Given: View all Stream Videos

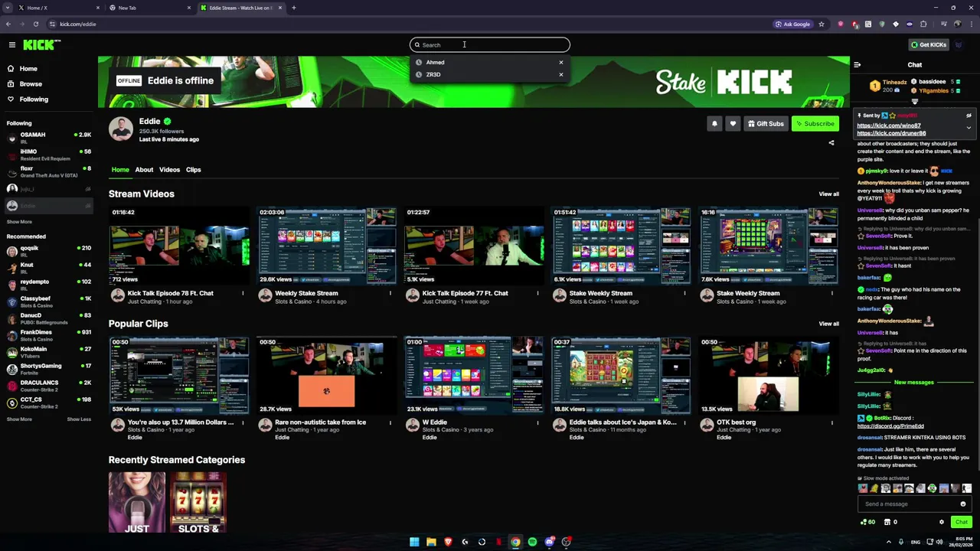Looking at the screenshot, I should 828,194.
